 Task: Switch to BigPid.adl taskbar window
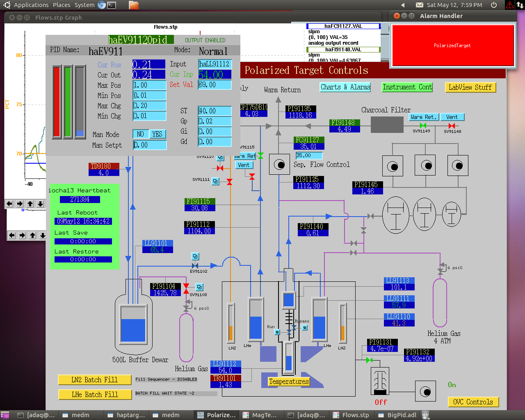click(397, 415)
